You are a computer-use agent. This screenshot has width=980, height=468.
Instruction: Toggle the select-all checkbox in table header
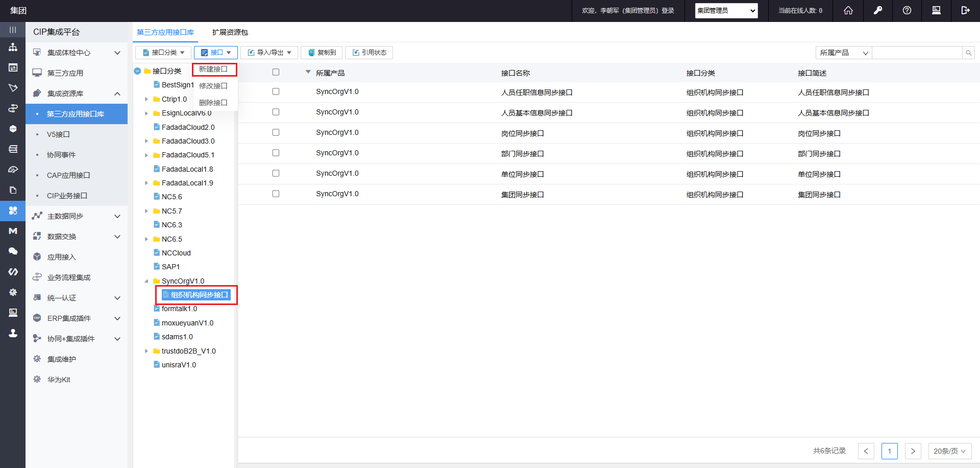[x=276, y=73]
